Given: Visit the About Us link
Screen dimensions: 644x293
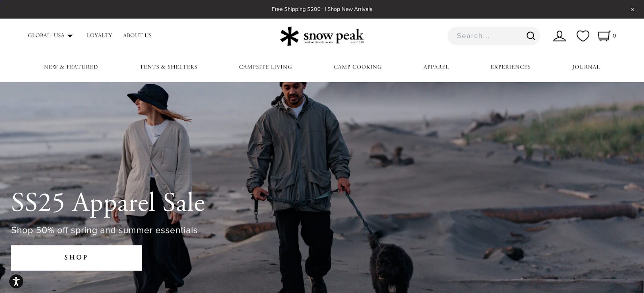Looking at the screenshot, I should pyautogui.click(x=137, y=35).
